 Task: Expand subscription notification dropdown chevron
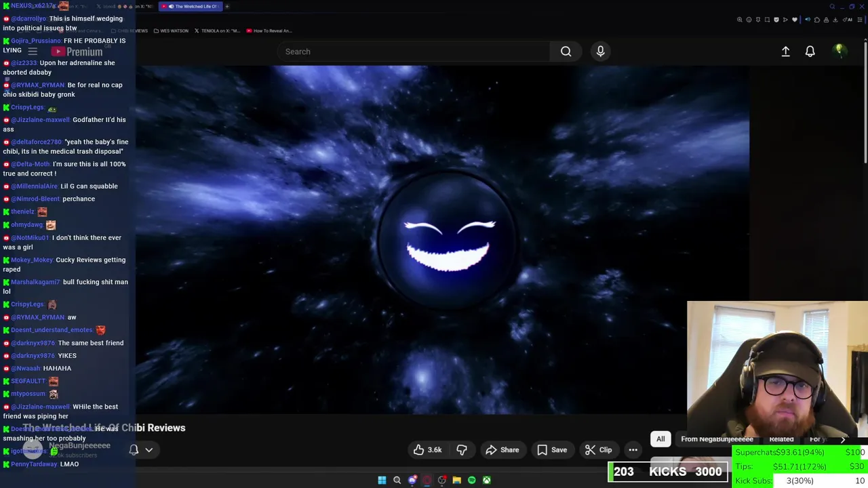tap(149, 449)
